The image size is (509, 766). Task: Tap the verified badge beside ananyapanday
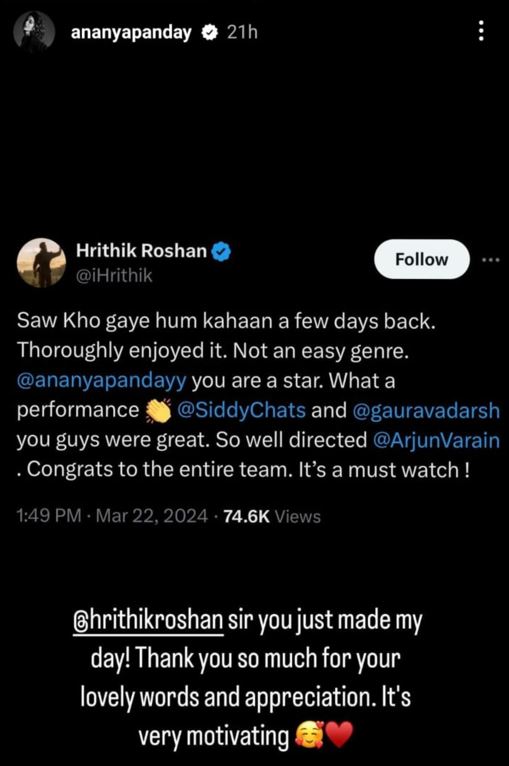tap(210, 33)
